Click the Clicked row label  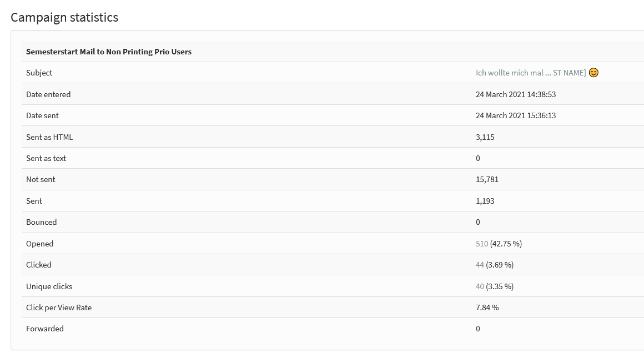tap(39, 265)
